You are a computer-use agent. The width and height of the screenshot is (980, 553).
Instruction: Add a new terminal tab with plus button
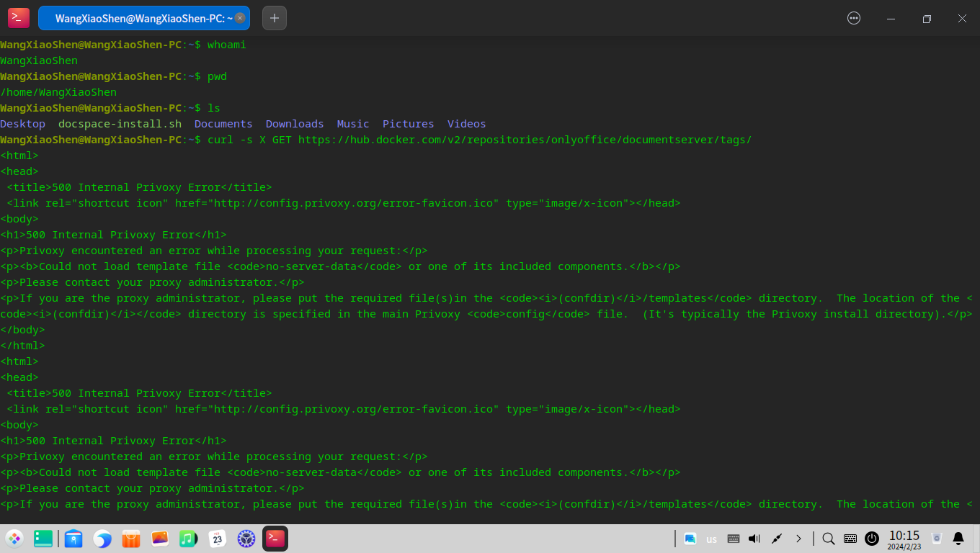coord(275,18)
